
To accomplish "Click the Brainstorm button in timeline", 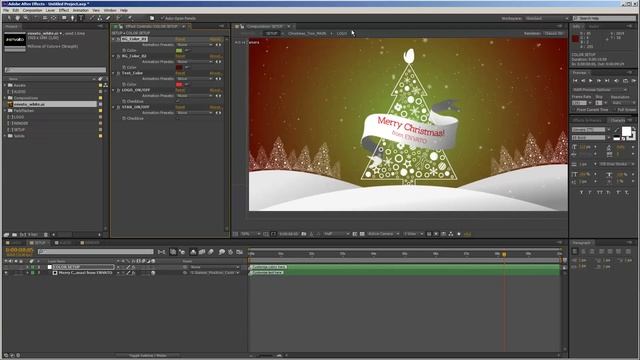I will 222,252.
